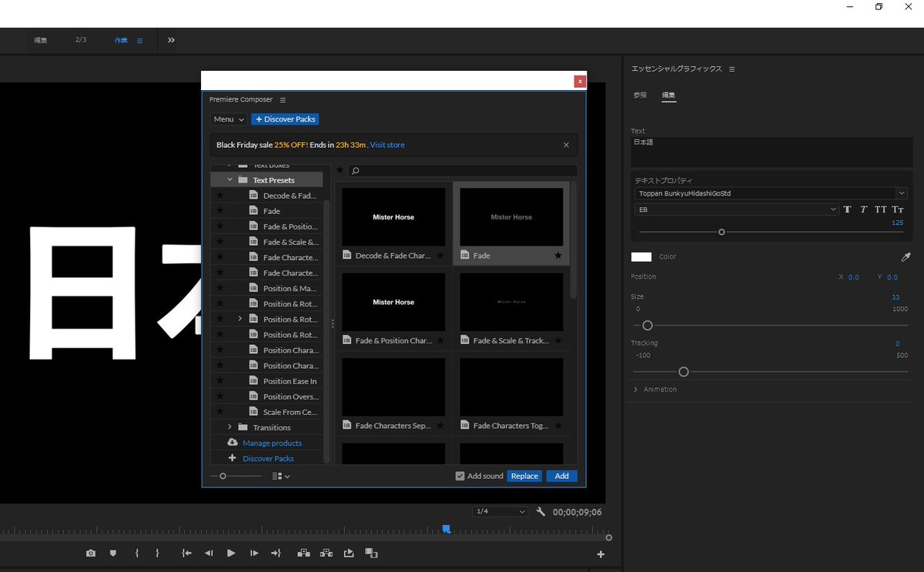Image resolution: width=924 pixels, height=572 pixels.
Task: Click the Export Frame camera icon
Action: point(91,553)
